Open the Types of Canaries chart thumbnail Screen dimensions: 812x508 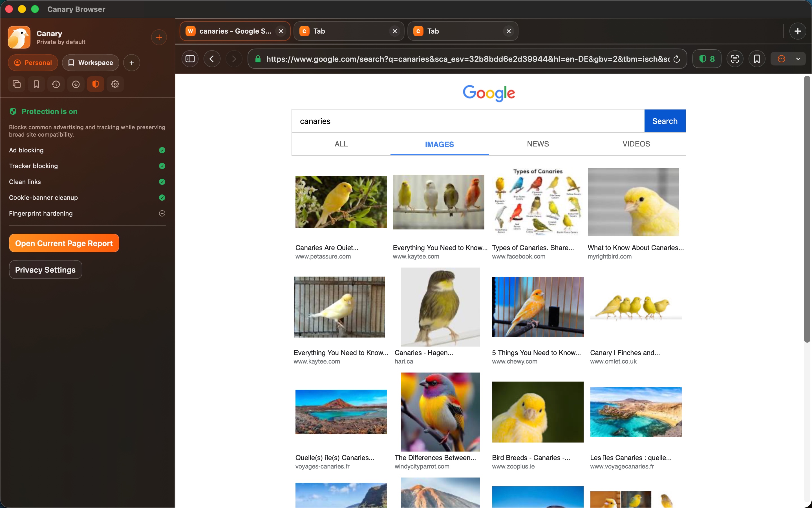[x=538, y=202]
